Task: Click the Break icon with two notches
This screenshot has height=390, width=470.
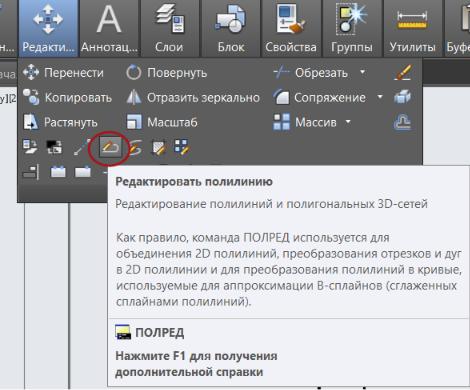Action: pyautogui.click(x=58, y=172)
